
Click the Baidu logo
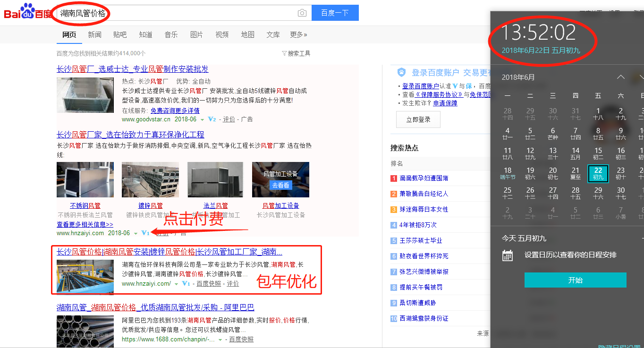pyautogui.click(x=28, y=11)
